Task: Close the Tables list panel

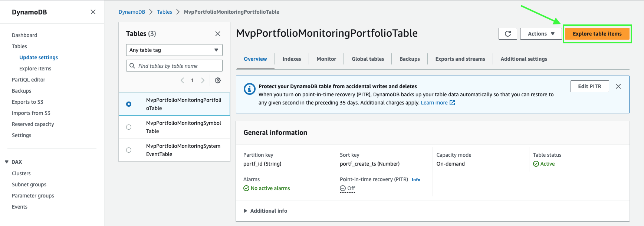Action: tap(218, 34)
